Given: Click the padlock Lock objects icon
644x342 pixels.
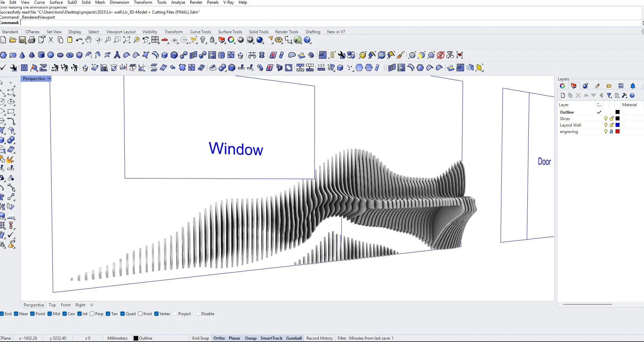Looking at the screenshot, I should pos(212,40).
